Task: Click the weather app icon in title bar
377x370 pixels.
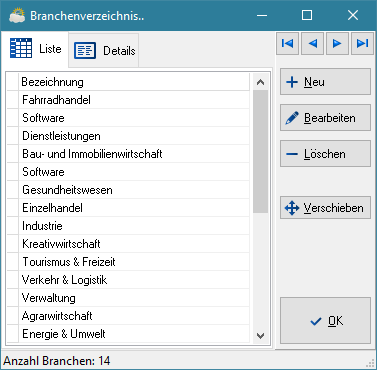Action: click(17, 15)
